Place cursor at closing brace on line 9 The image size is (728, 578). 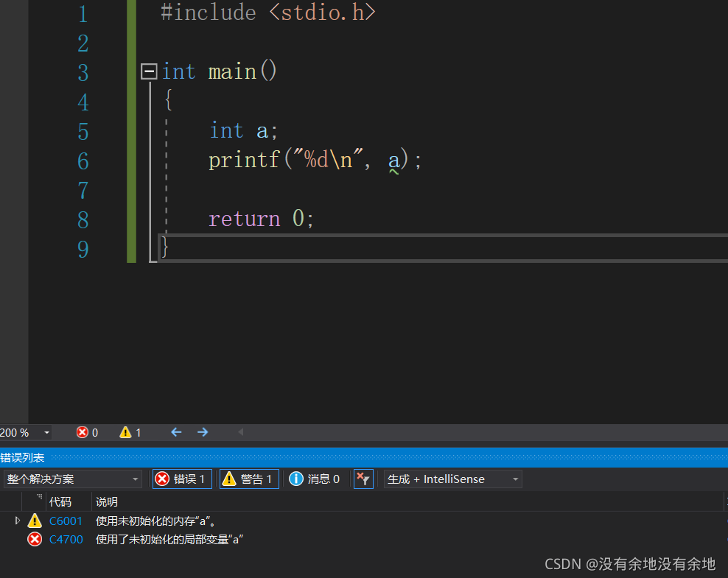[164, 247]
